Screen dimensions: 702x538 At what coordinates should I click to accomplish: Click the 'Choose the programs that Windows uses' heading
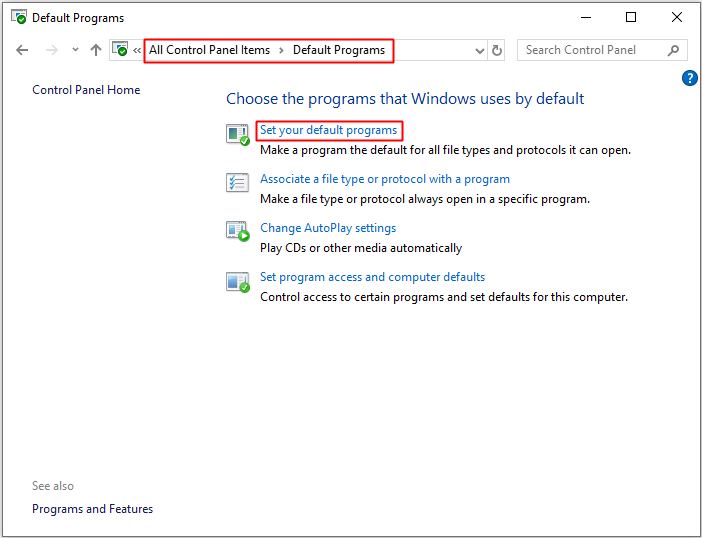[405, 98]
